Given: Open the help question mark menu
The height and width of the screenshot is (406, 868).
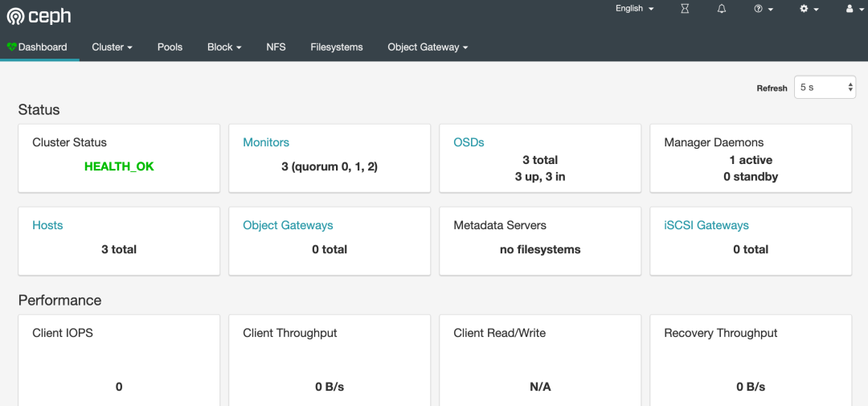Looking at the screenshot, I should pyautogui.click(x=763, y=9).
